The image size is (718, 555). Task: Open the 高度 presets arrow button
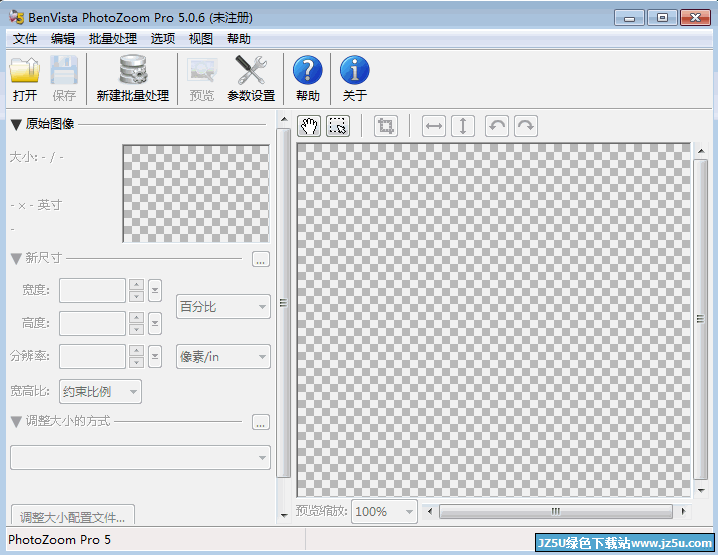(x=155, y=324)
